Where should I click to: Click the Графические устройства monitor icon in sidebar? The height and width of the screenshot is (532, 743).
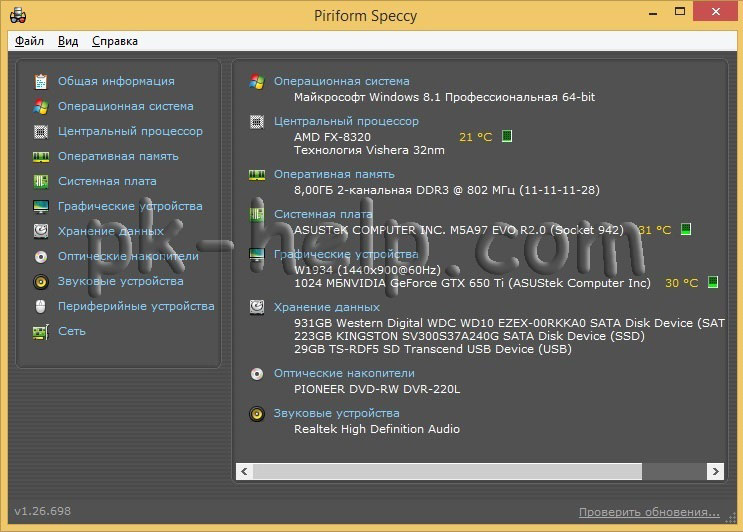(x=41, y=206)
